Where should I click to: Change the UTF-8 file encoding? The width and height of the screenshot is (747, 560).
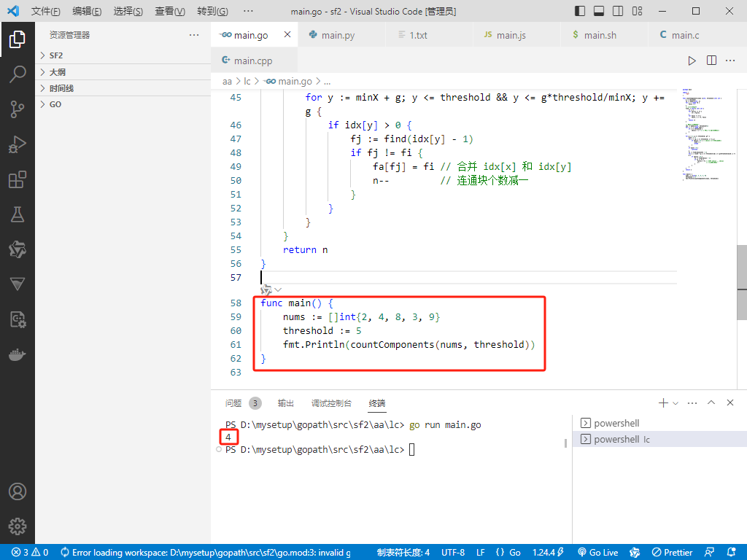click(452, 553)
